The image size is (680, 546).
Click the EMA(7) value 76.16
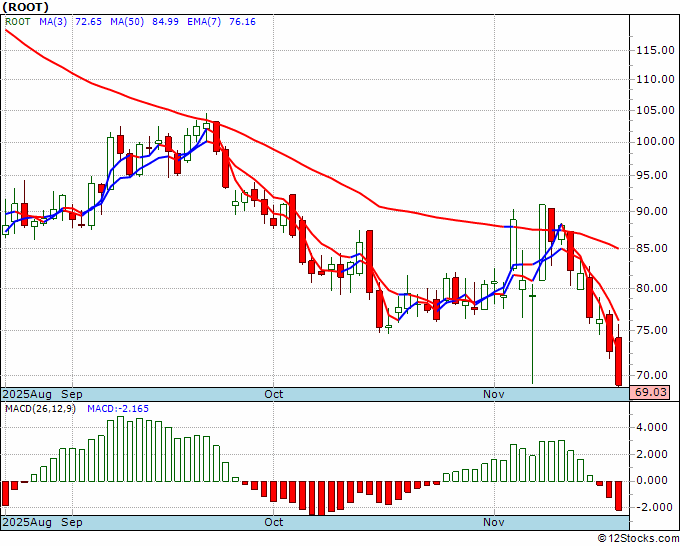(242, 22)
